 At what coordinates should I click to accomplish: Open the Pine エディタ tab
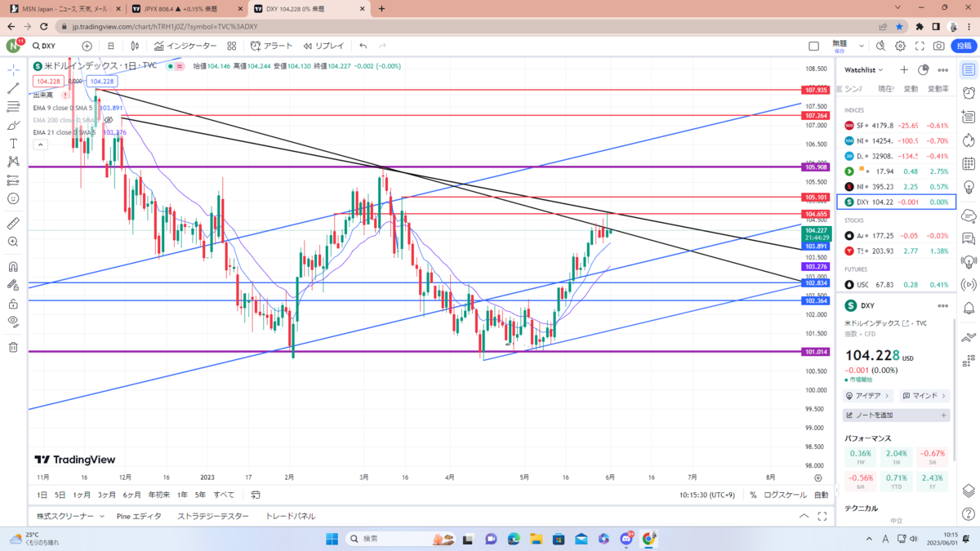point(139,516)
